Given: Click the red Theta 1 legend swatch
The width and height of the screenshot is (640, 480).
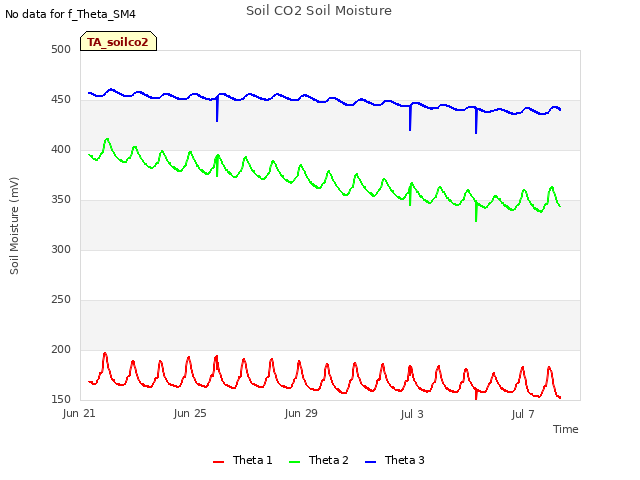Looking at the screenshot, I should click(x=218, y=462).
